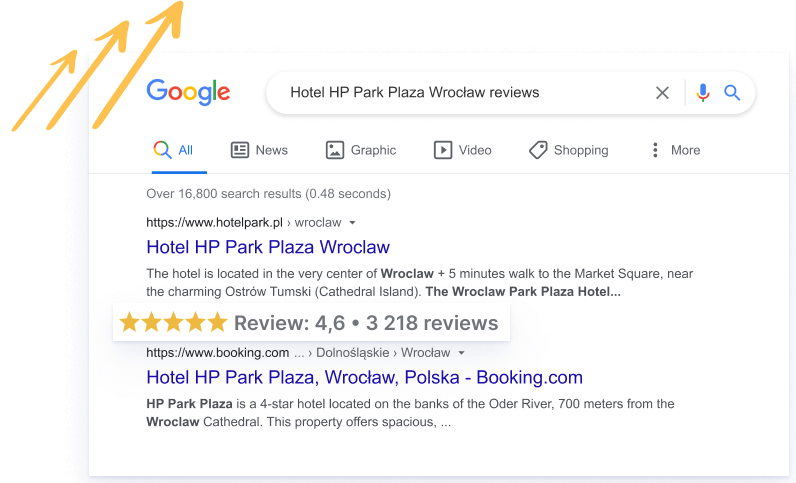The height and width of the screenshot is (483, 796).
Task: Click the Google logo
Action: click(188, 92)
